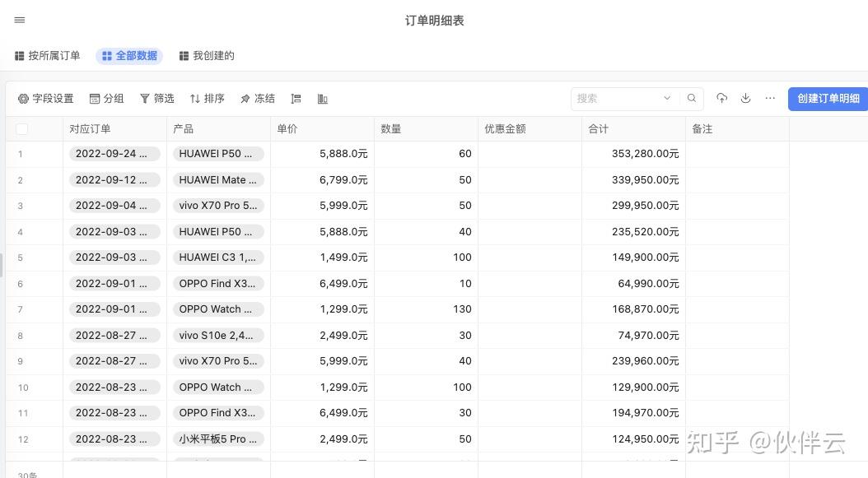Click row number 10
This screenshot has width=868, height=478.
pos(23,388)
